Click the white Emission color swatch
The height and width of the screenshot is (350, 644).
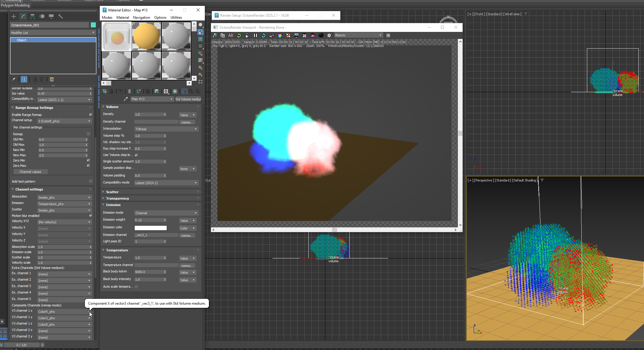tap(150, 228)
